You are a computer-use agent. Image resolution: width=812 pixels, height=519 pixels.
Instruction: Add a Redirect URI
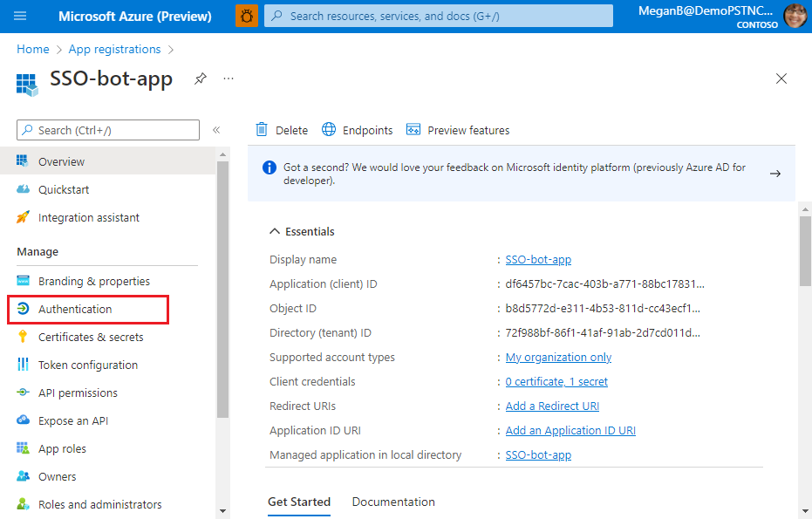[x=551, y=406]
